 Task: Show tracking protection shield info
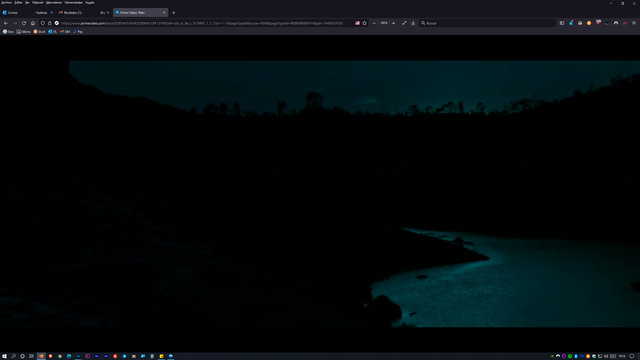pyautogui.click(x=42, y=23)
